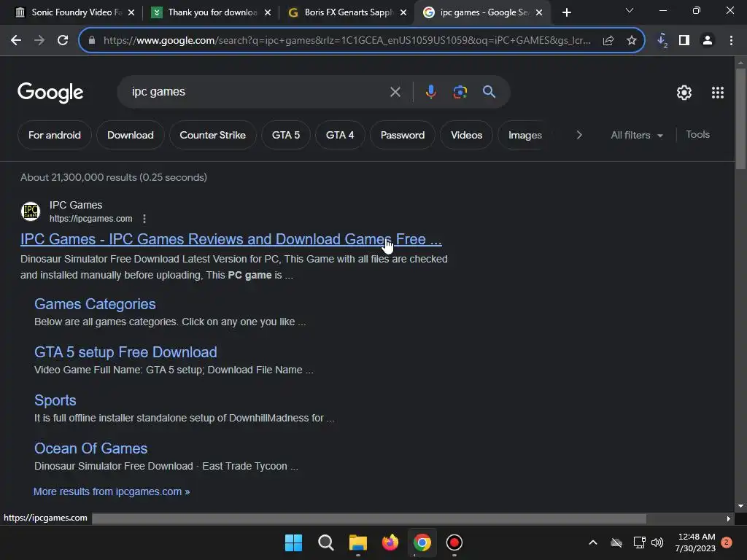Switch to Images results

point(525,135)
